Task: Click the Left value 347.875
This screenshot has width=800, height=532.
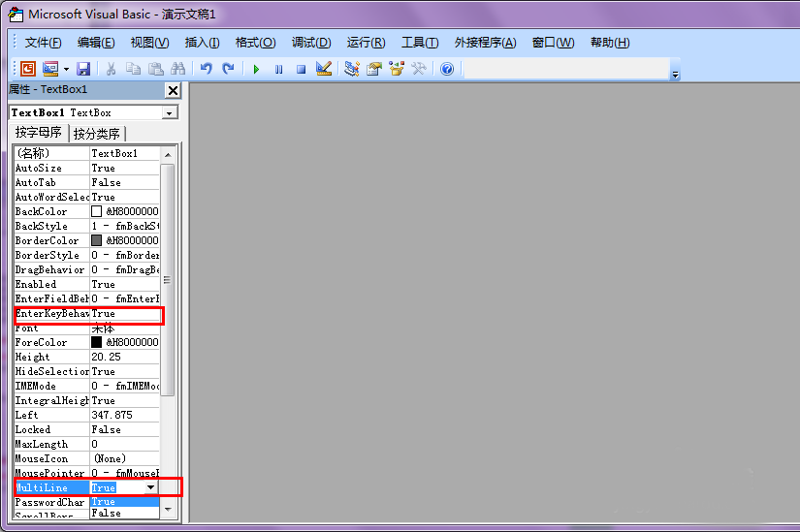Action: 124,415
